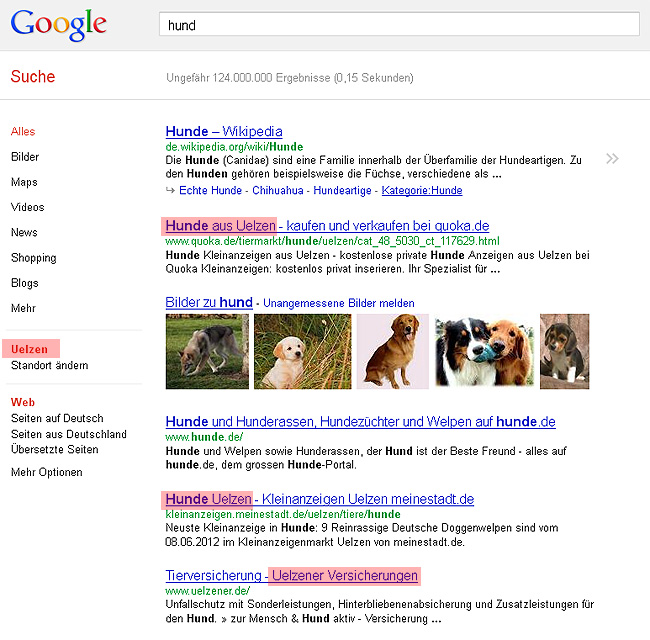Select the Web filter in sidebar
650x640 pixels.
23,402
